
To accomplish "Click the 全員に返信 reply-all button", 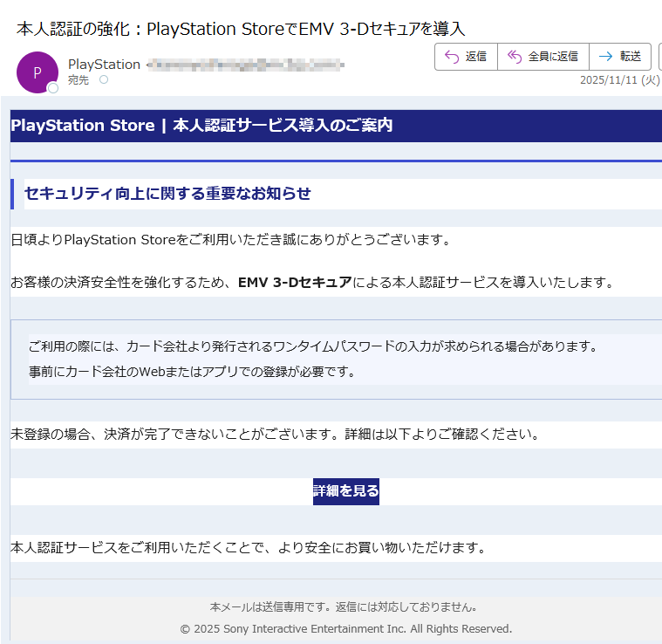I will pyautogui.click(x=543, y=57).
